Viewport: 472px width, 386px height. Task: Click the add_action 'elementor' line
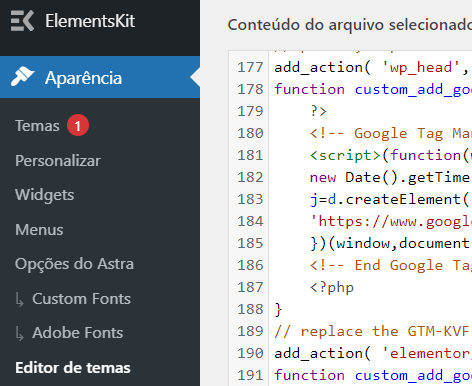click(373, 353)
